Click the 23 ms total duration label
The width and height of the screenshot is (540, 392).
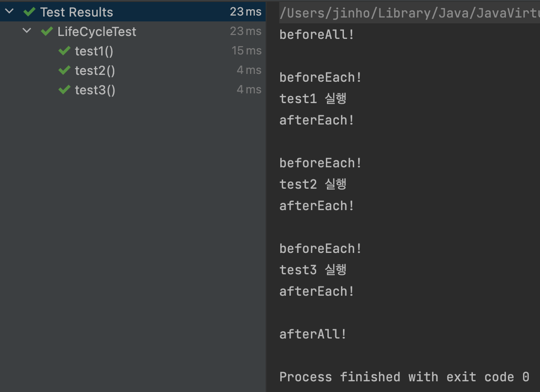coord(246,12)
